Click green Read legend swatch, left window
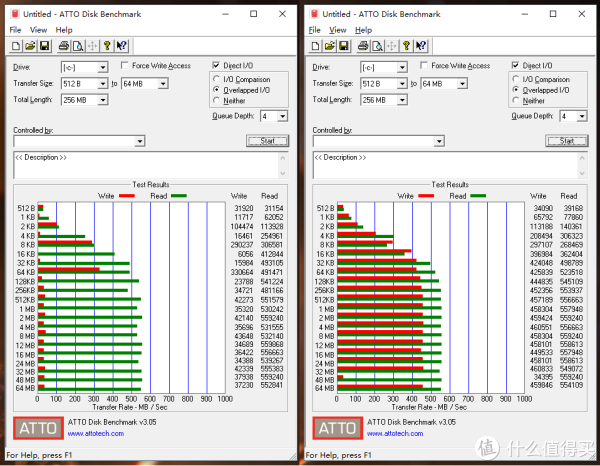600x466 pixels. click(179, 196)
